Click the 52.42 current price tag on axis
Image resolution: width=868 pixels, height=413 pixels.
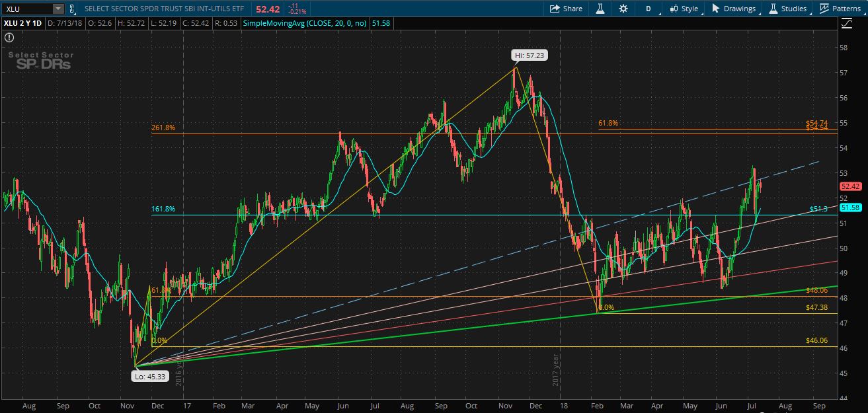[849, 186]
